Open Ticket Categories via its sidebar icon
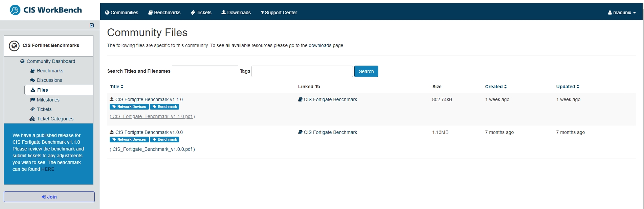The image size is (644, 209). [32, 119]
